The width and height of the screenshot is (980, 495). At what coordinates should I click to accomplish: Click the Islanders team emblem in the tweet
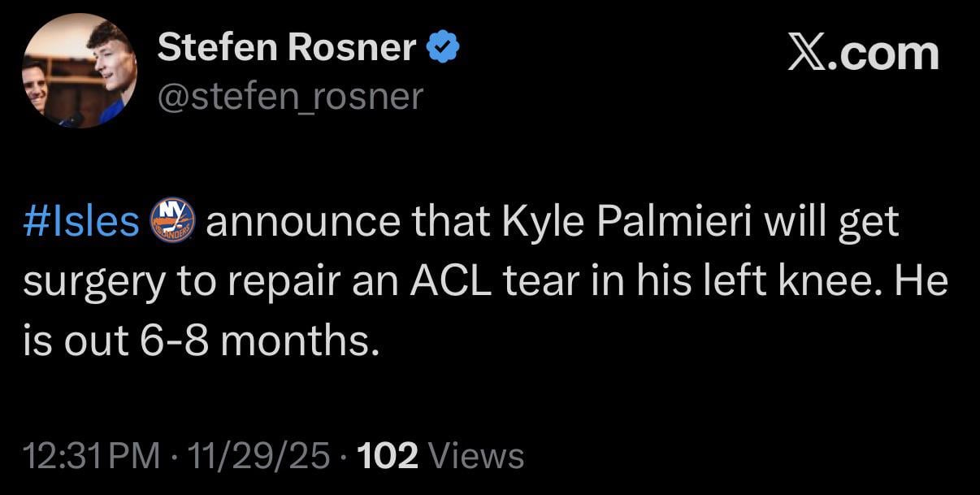tap(171, 220)
